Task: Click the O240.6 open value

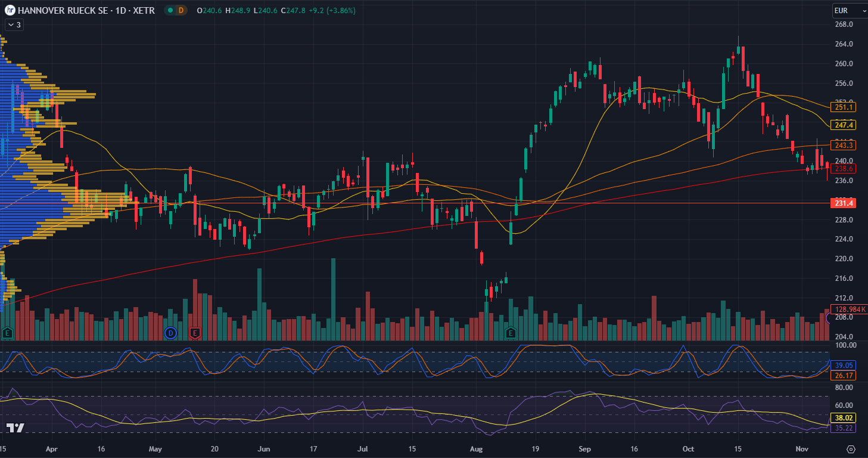Action: tap(208, 10)
